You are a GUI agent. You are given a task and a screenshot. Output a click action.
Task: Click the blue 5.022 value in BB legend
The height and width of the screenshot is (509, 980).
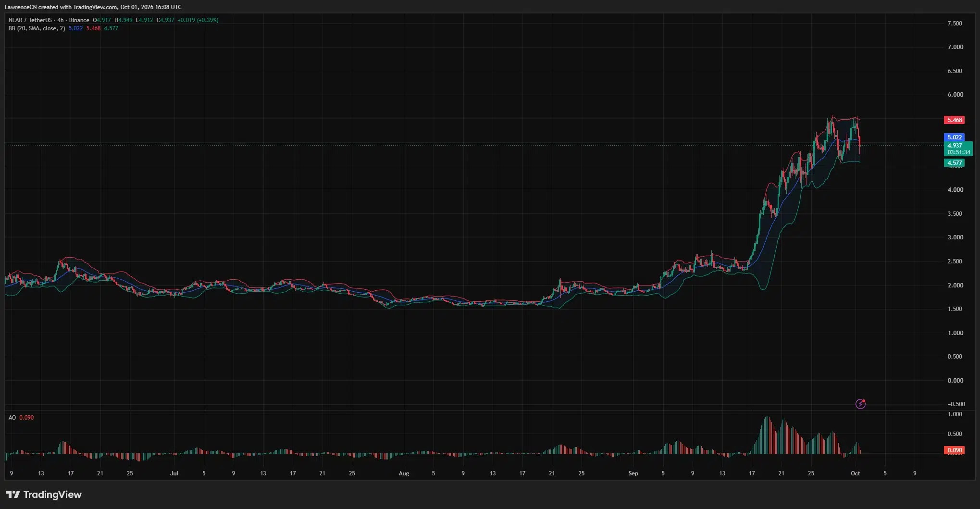click(x=75, y=28)
